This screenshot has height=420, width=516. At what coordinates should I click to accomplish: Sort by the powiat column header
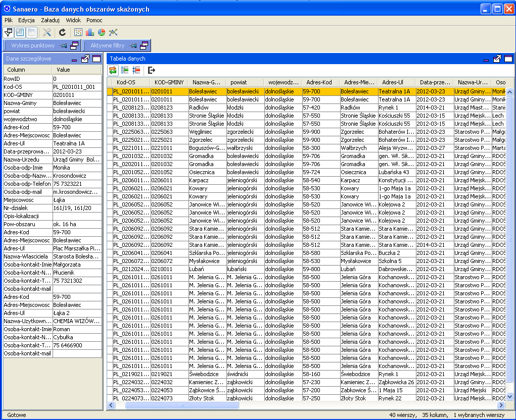point(245,82)
